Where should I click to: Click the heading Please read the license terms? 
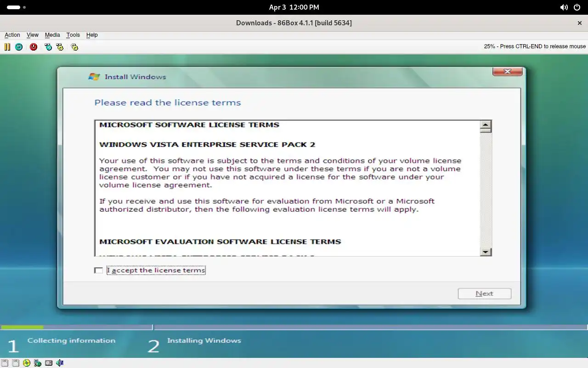pyautogui.click(x=168, y=103)
